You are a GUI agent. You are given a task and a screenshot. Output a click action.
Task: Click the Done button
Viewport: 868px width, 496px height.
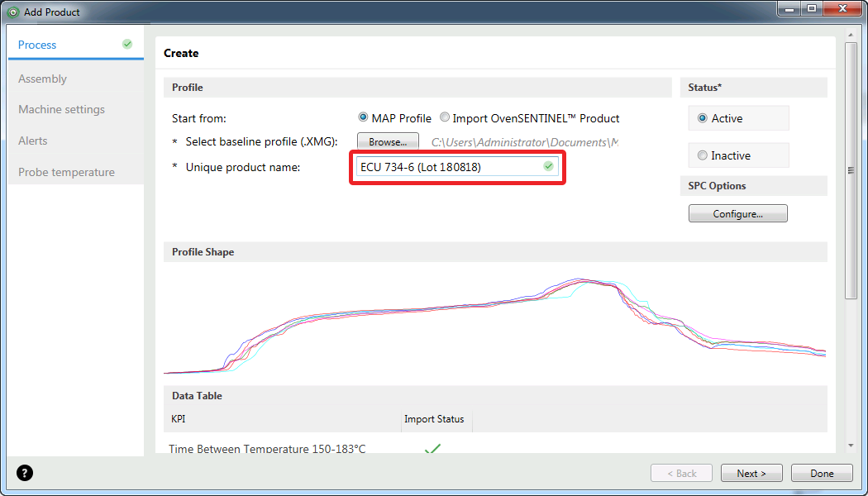pos(822,474)
